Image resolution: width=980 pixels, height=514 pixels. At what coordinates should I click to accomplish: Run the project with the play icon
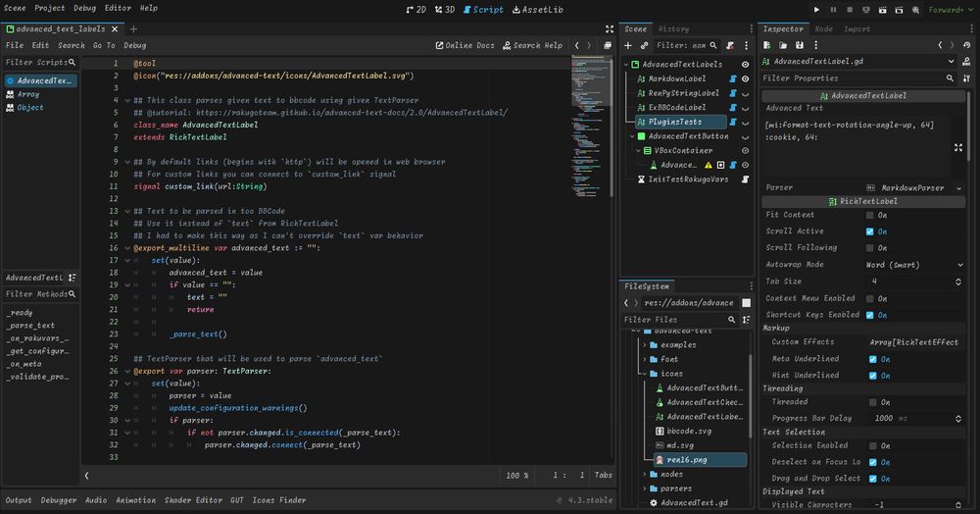[816, 10]
